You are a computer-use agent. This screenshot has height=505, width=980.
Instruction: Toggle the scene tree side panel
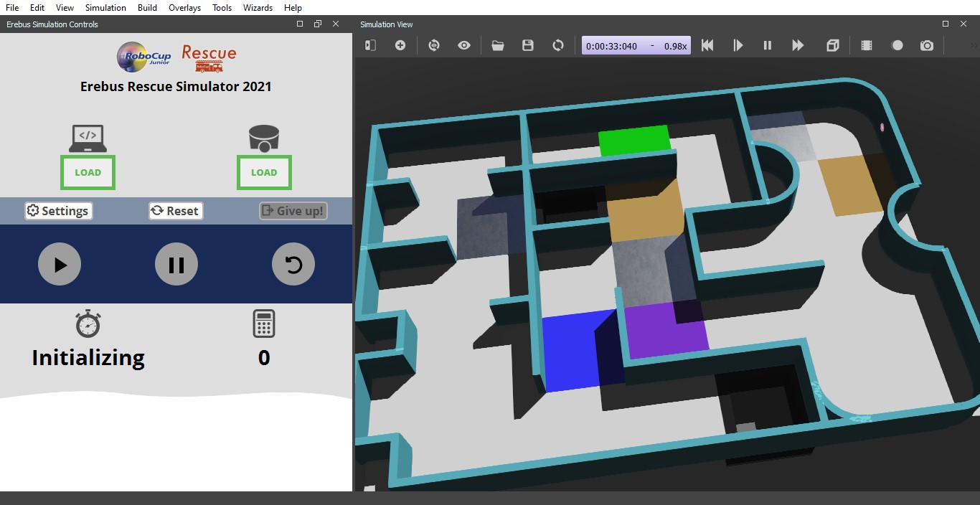[x=370, y=45]
